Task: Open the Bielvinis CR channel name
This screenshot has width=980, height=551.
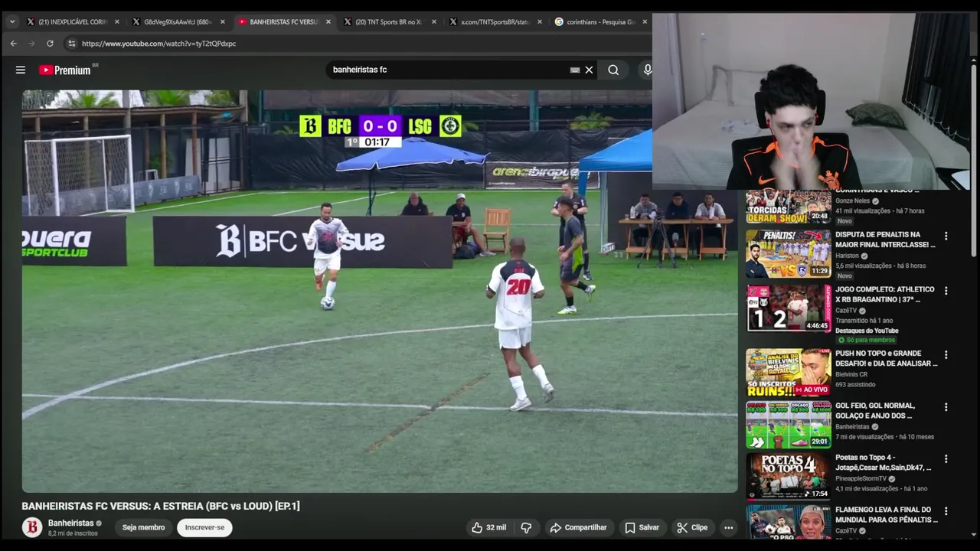Action: pos(851,375)
